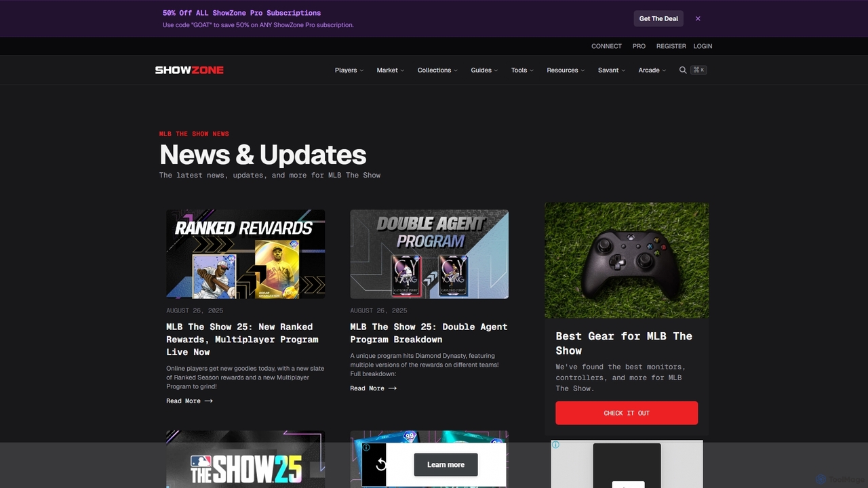Expand the Savant menu
The width and height of the screenshot is (868, 488).
coord(612,70)
